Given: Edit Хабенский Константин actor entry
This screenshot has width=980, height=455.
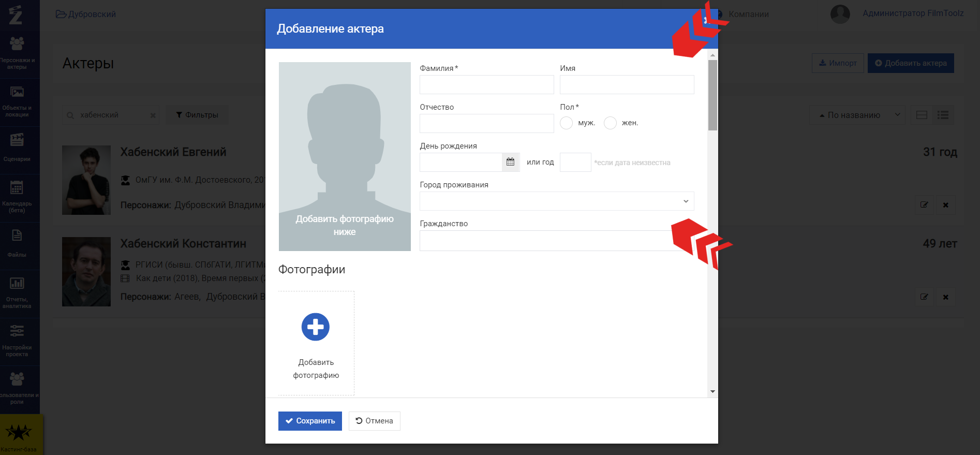Looking at the screenshot, I should click(x=924, y=297).
